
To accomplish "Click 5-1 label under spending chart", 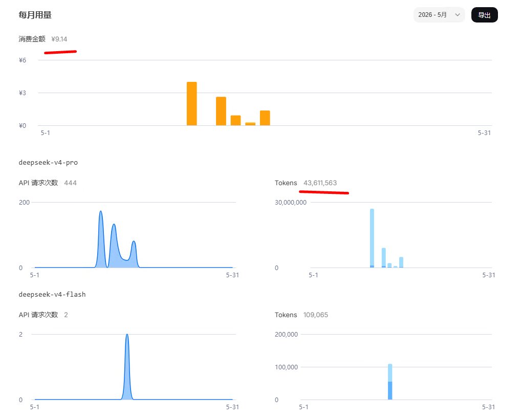I will point(45,133).
